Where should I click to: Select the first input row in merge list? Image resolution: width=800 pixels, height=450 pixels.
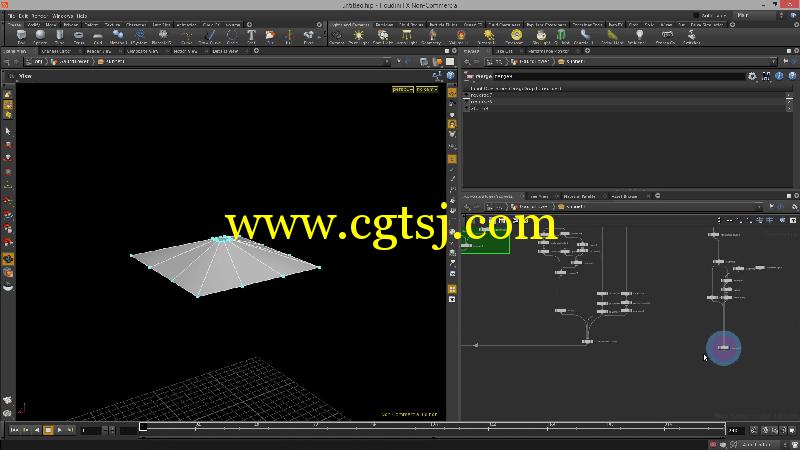click(x=628, y=95)
